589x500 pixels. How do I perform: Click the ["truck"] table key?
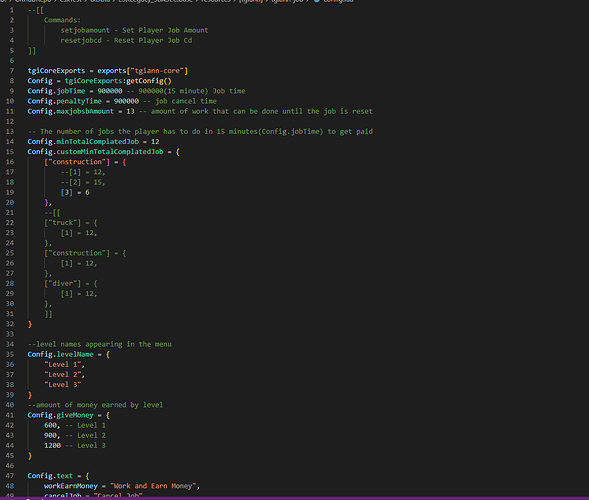[62, 223]
